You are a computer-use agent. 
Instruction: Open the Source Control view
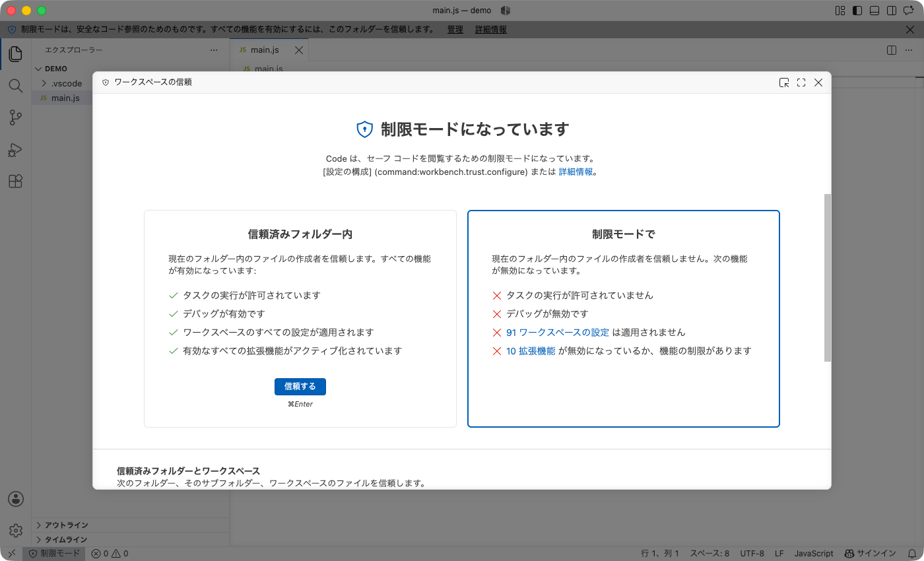pos(16,117)
